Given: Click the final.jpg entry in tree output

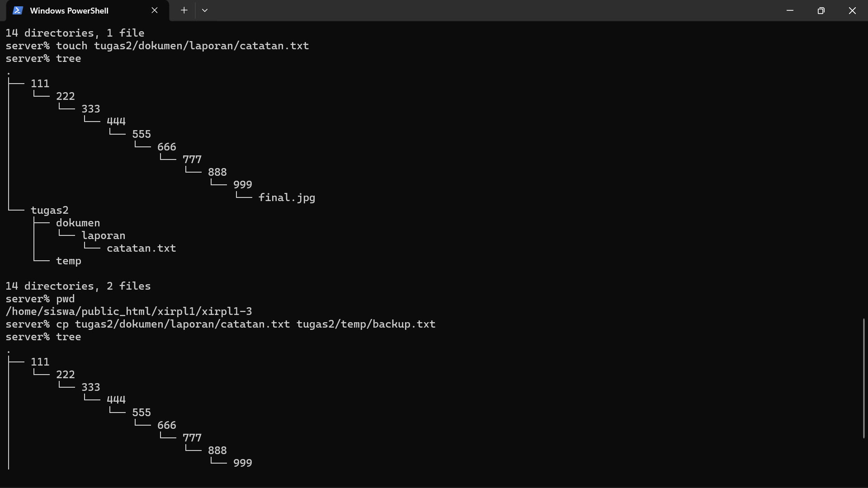Looking at the screenshot, I should [x=287, y=197].
